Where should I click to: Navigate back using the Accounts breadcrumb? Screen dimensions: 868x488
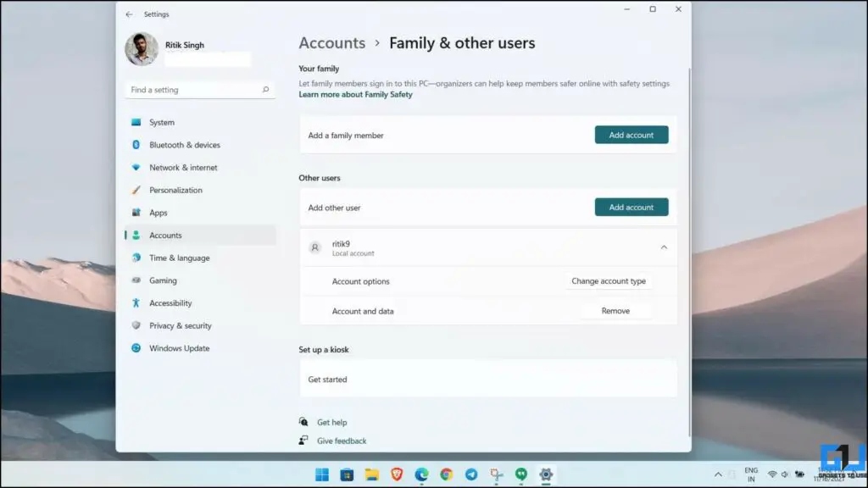coord(332,42)
